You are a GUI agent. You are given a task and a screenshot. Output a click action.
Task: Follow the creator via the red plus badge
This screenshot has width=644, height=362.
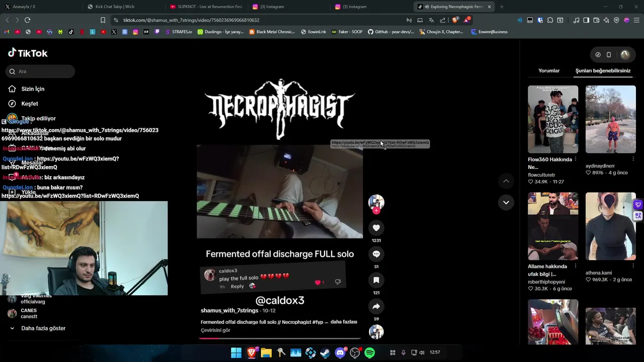[x=376, y=211]
